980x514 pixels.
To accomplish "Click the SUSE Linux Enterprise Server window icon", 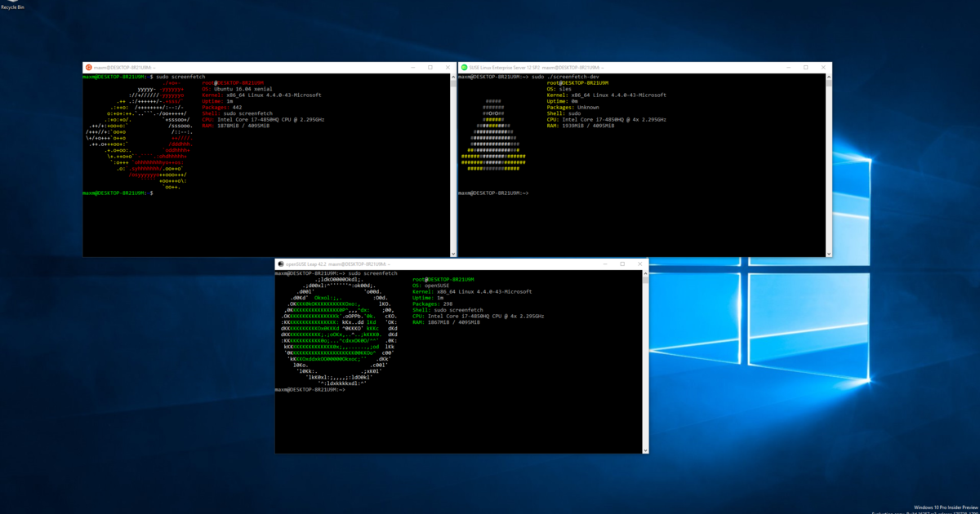I will pyautogui.click(x=464, y=68).
